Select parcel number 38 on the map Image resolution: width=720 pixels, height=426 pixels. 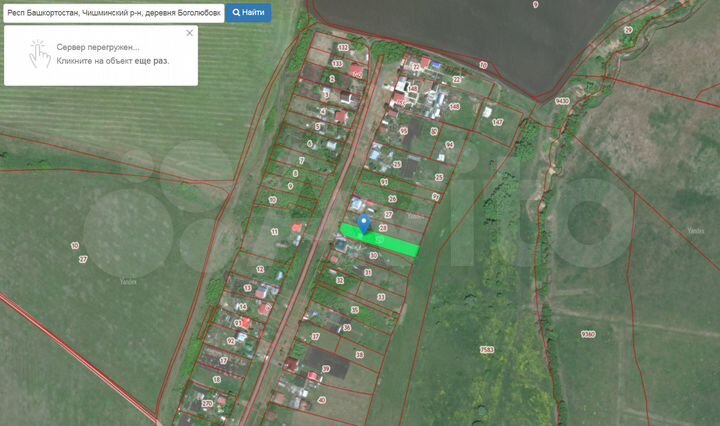359,354
